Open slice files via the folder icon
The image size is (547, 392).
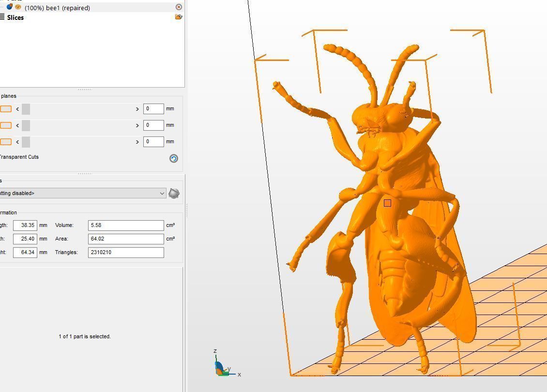pyautogui.click(x=179, y=16)
